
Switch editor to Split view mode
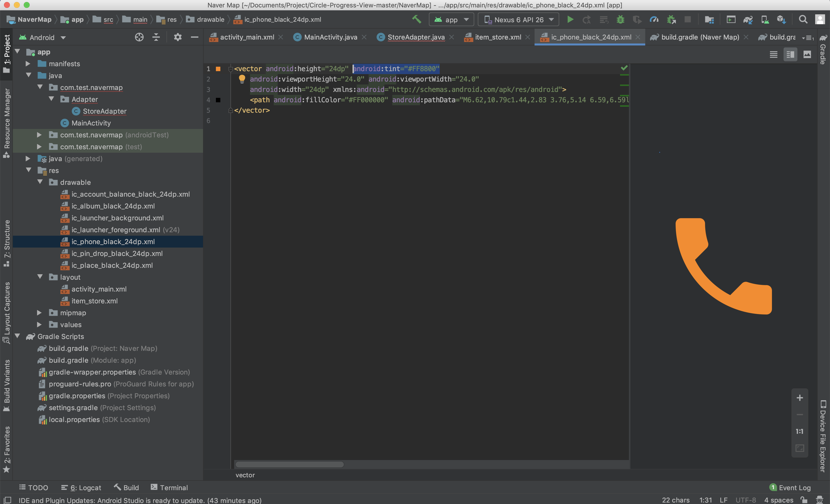click(790, 55)
